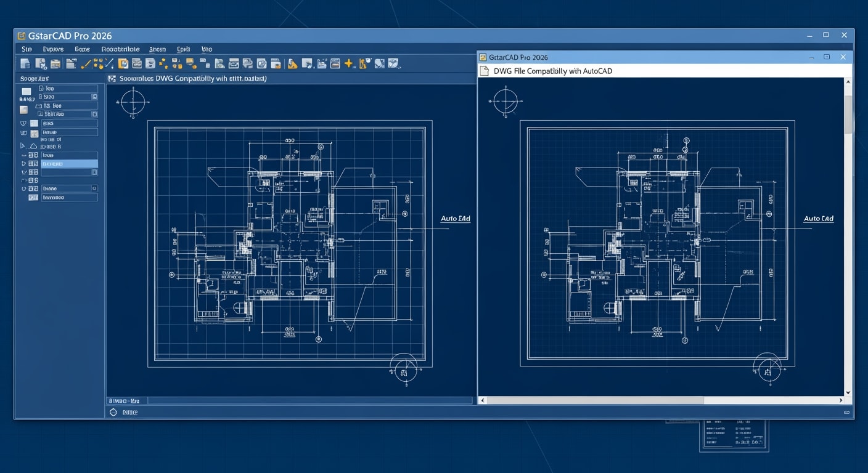Select the highlighted layer name input field

69,163
